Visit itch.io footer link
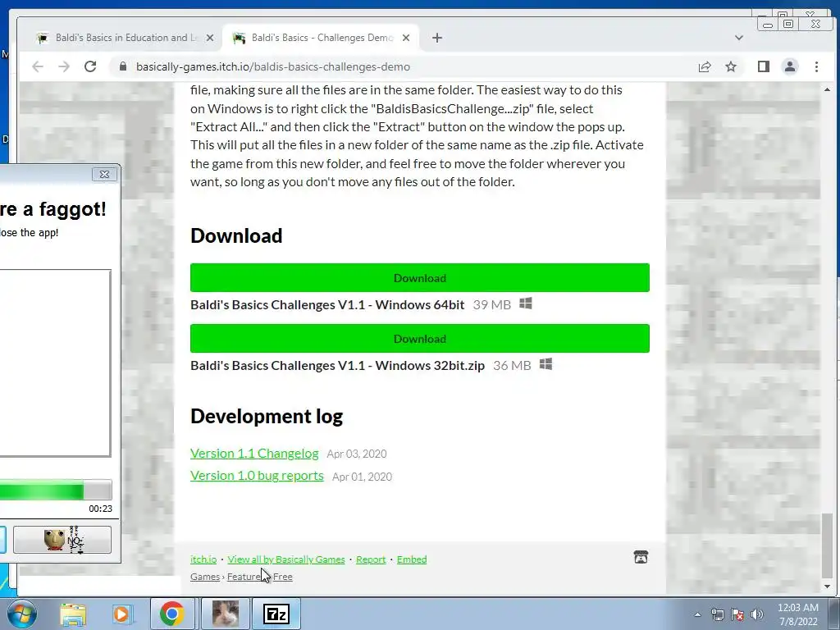 click(x=203, y=559)
